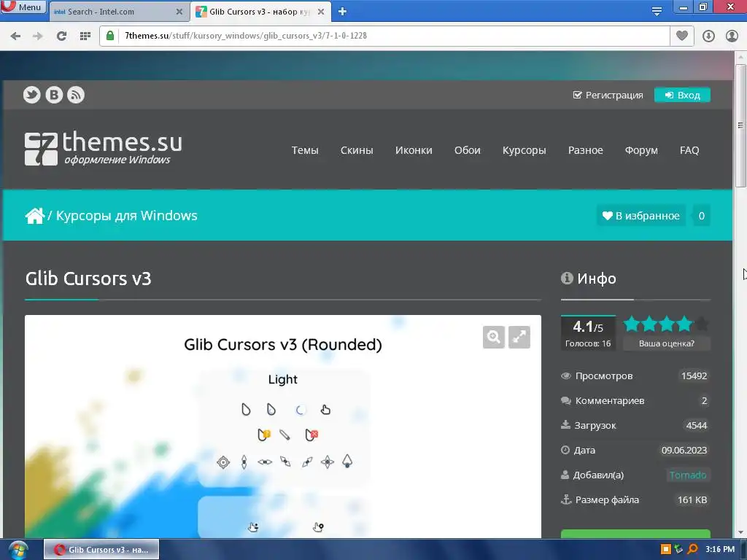Image resolution: width=747 pixels, height=560 pixels.
Task: Open the Темы menu item
Action: click(x=305, y=150)
